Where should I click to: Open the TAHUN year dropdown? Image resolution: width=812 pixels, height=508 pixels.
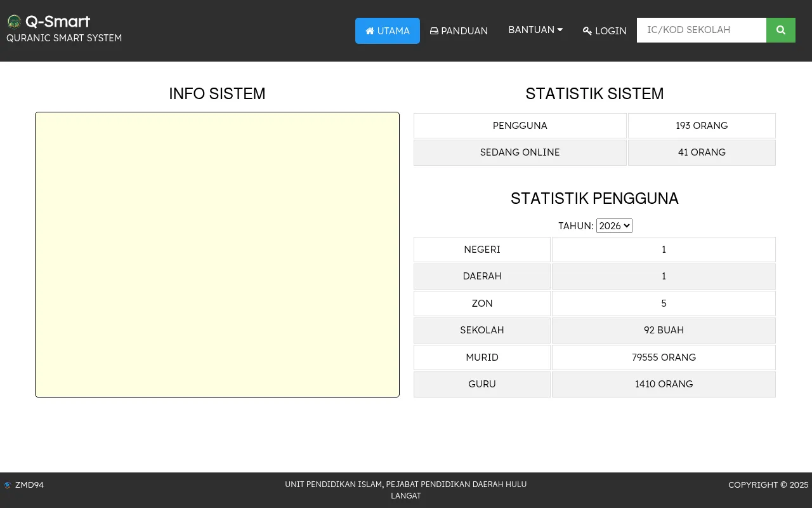click(x=614, y=225)
